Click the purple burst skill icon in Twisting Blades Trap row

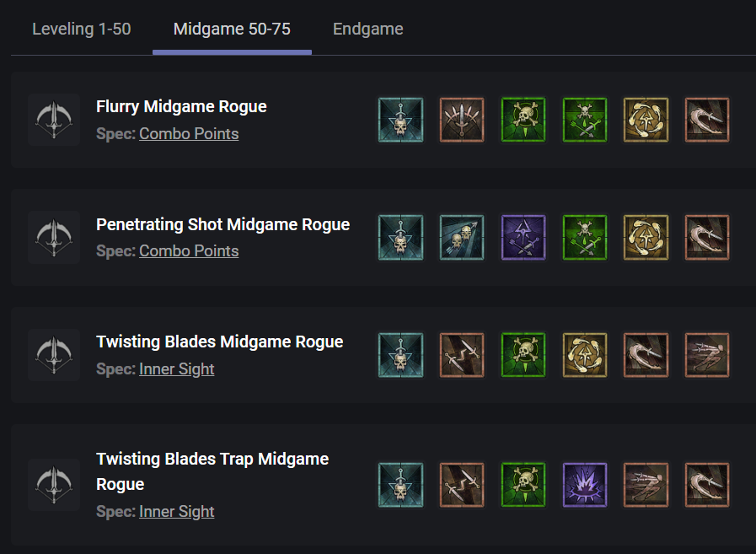pyautogui.click(x=585, y=485)
